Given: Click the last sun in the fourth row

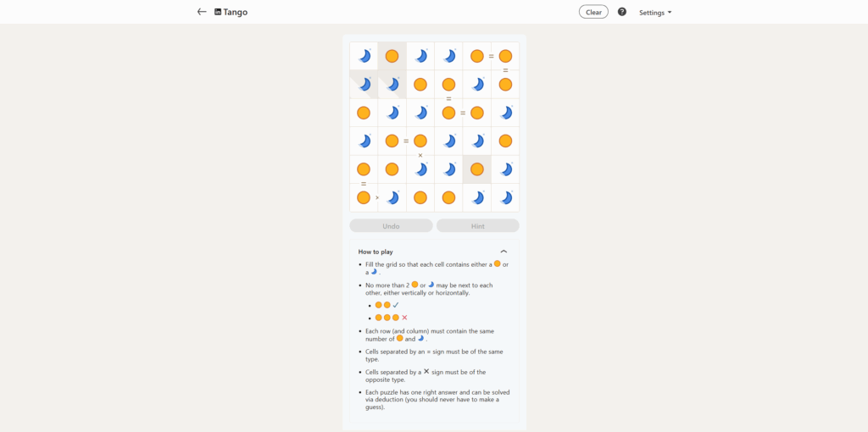Looking at the screenshot, I should (x=505, y=141).
